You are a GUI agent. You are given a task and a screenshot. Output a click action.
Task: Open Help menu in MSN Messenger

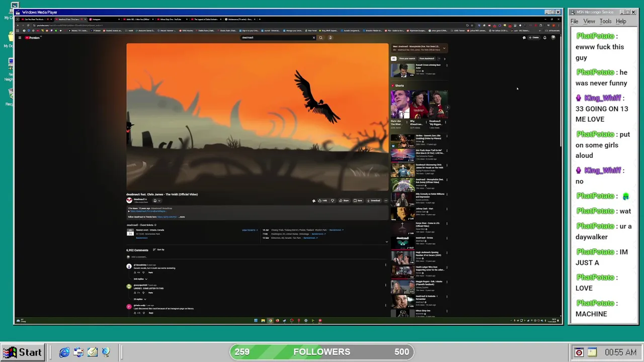[x=621, y=21]
